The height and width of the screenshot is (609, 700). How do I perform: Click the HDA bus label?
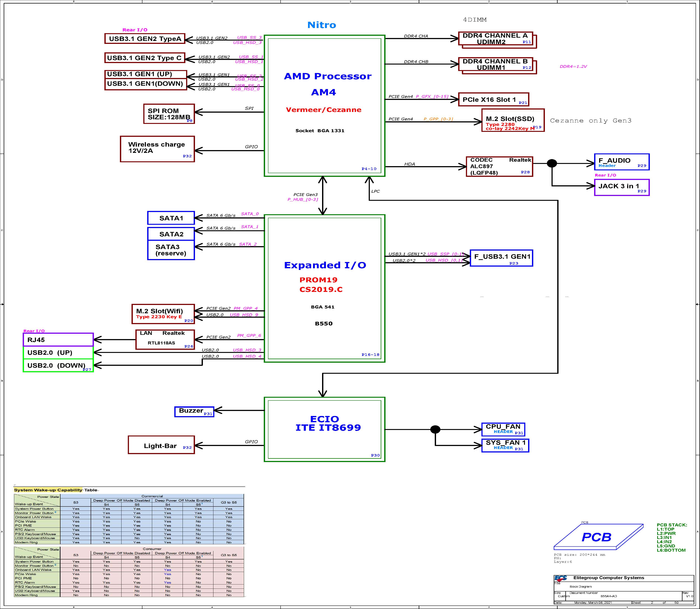(410, 164)
